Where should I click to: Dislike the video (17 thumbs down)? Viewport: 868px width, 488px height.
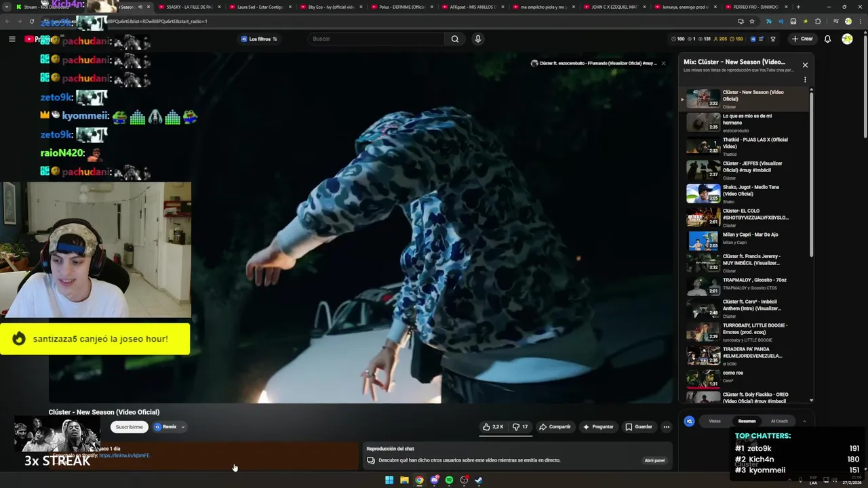pos(520,427)
